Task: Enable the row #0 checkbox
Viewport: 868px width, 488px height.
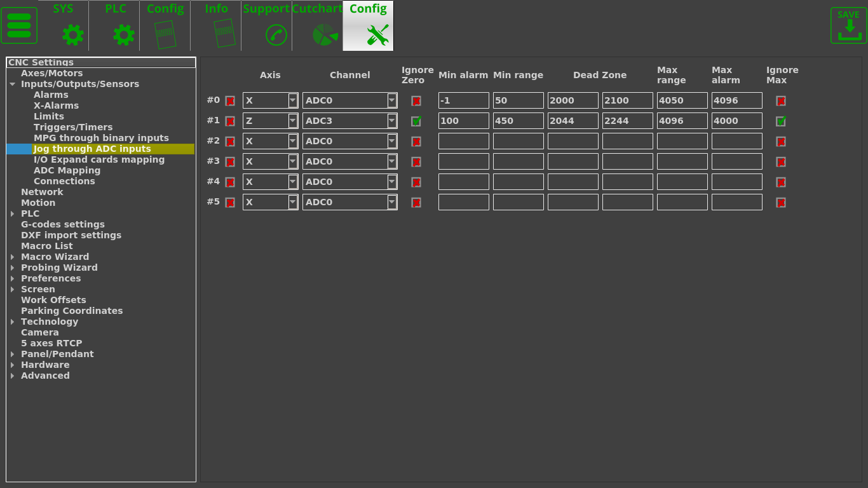Action: coord(230,100)
